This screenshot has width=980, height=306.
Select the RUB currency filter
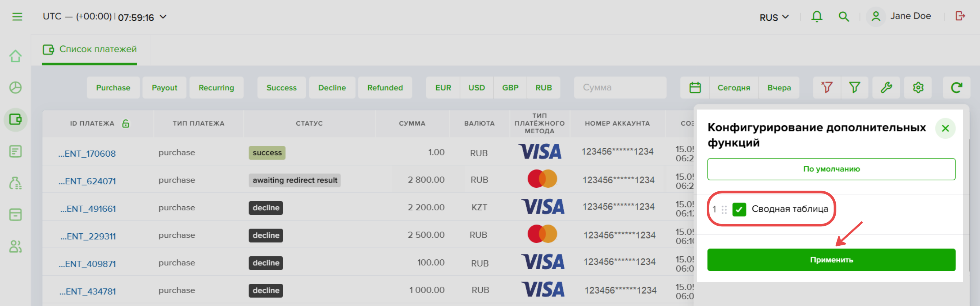point(543,88)
